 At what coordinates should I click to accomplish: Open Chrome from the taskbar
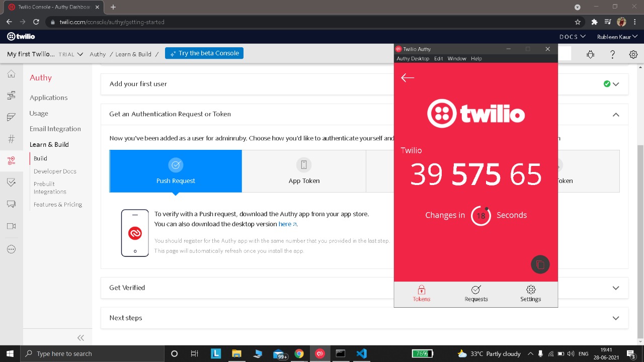(299, 353)
